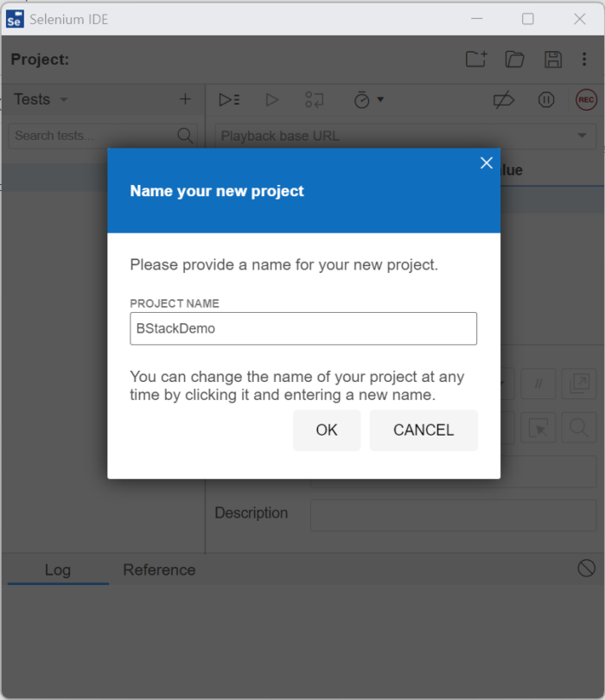Open the three-dot options menu

(584, 59)
